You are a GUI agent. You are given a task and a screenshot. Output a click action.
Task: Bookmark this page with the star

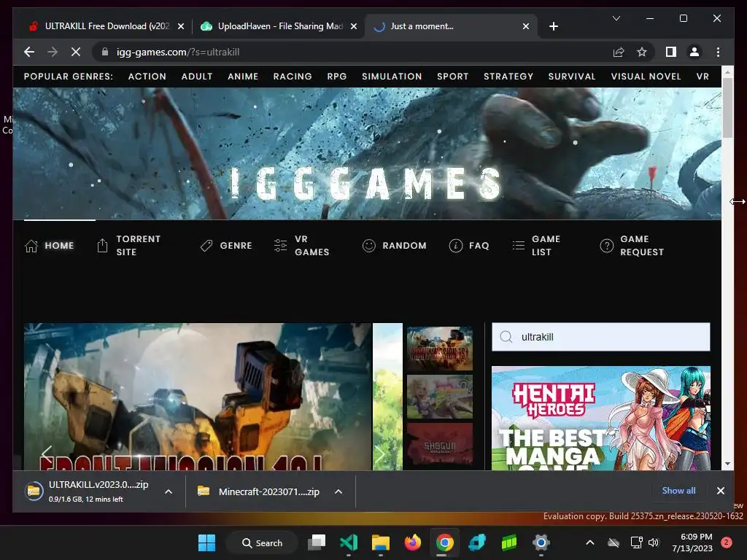(x=642, y=52)
